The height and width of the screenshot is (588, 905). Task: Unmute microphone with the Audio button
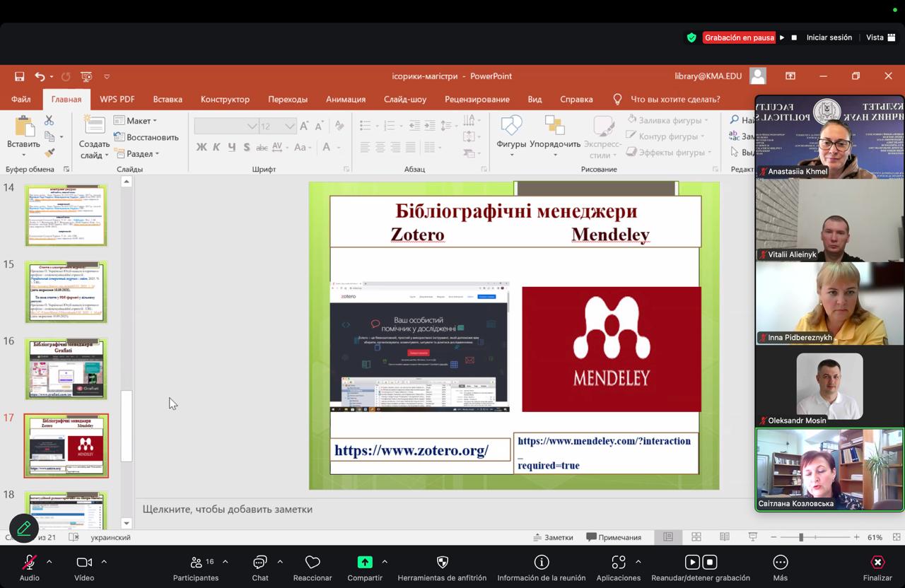pos(30,568)
